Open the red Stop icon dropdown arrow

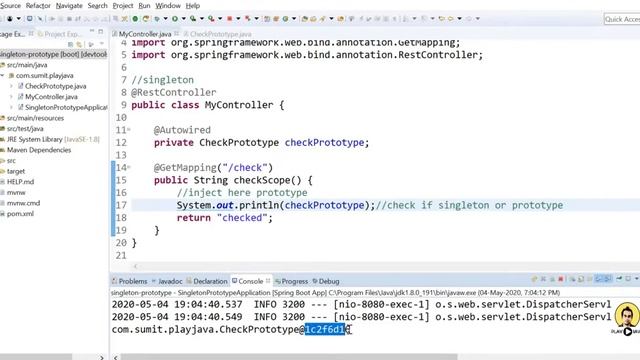tap(238, 19)
